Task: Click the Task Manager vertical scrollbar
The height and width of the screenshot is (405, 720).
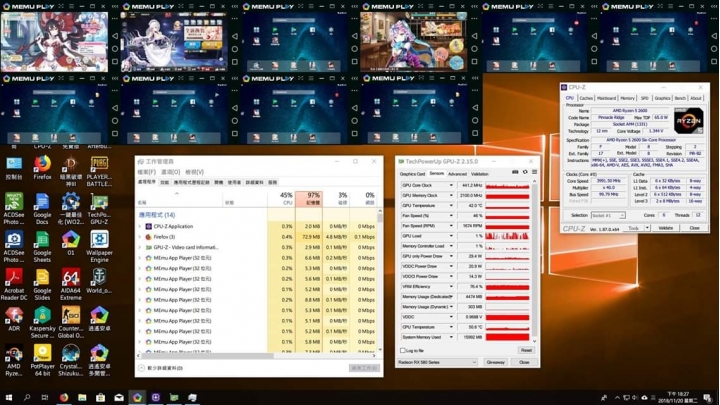Action: click(380, 280)
